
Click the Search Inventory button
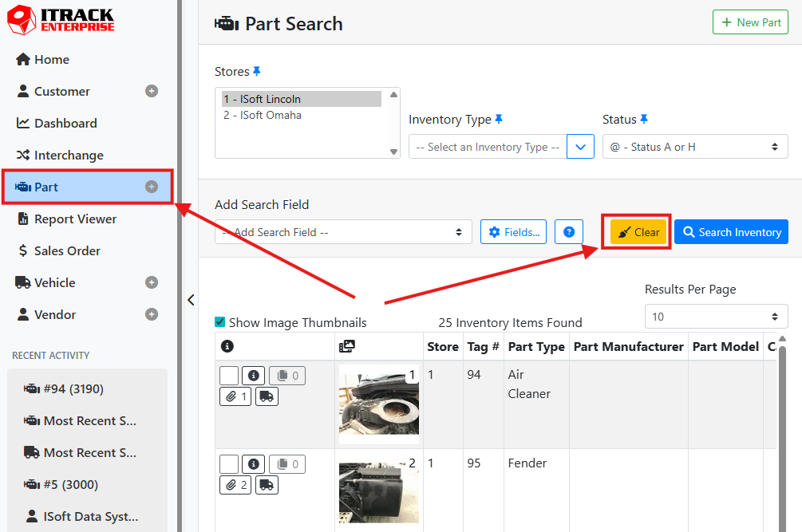click(x=731, y=232)
